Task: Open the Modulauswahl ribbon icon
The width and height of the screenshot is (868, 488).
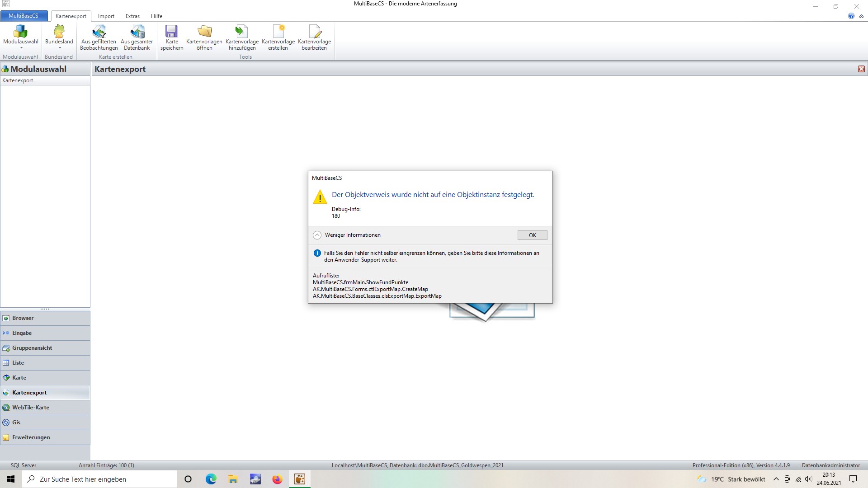Action: tap(21, 31)
